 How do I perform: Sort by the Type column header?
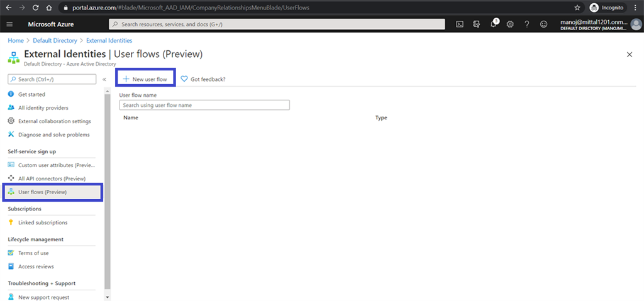[381, 118]
